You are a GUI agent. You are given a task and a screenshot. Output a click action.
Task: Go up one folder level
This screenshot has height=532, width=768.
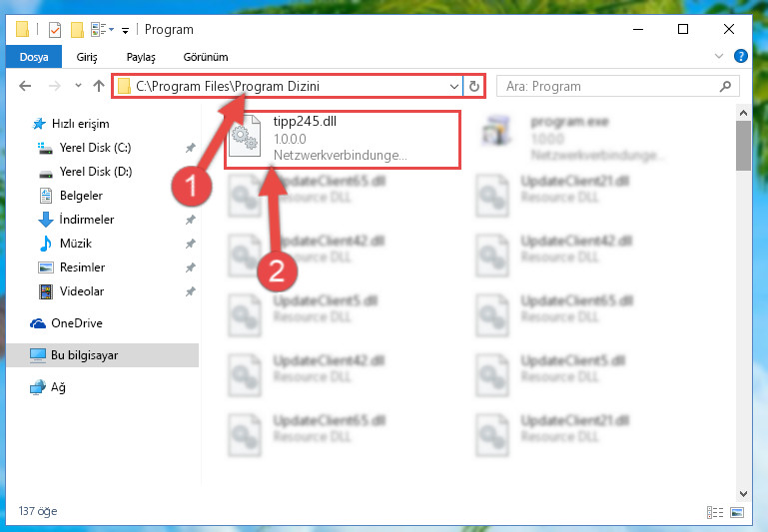99,86
